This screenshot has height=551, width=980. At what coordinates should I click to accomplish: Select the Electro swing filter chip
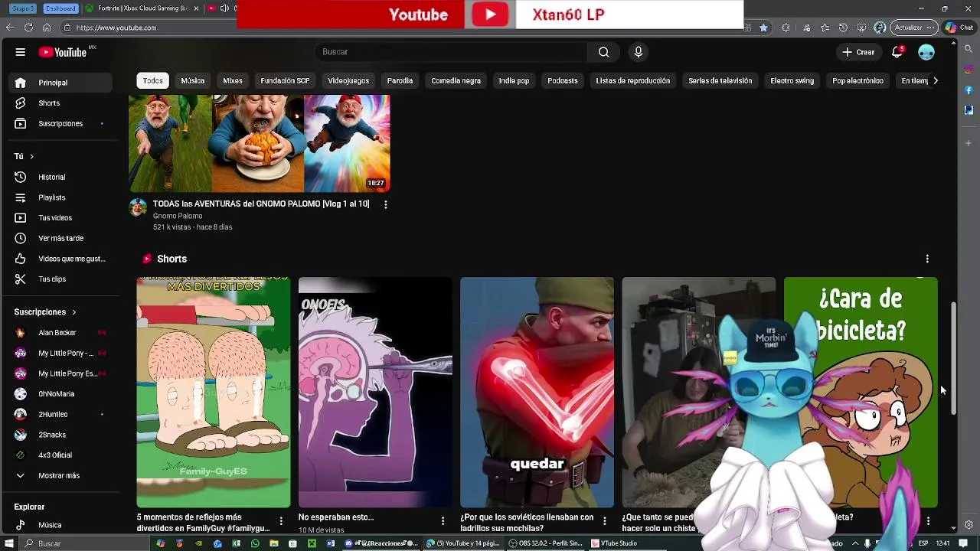(792, 80)
